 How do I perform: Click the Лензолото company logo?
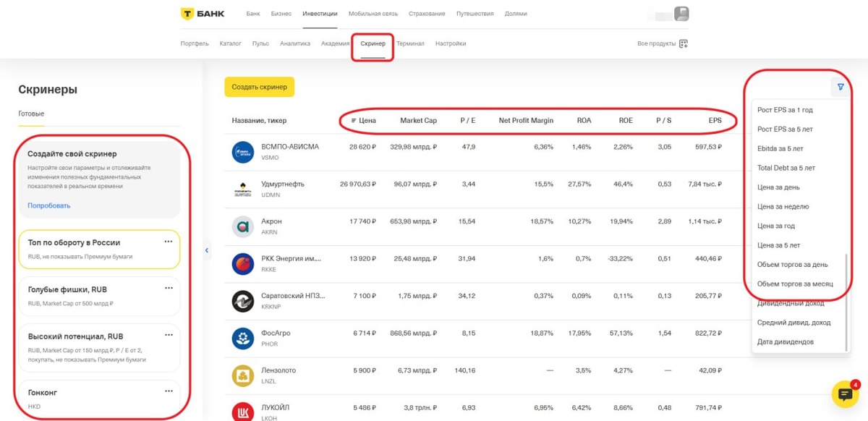coord(242,375)
